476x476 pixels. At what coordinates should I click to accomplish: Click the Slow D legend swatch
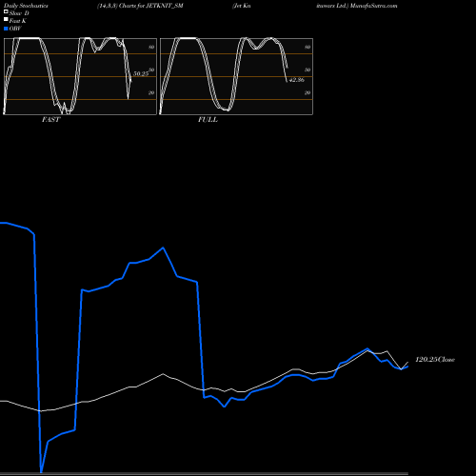point(6,11)
